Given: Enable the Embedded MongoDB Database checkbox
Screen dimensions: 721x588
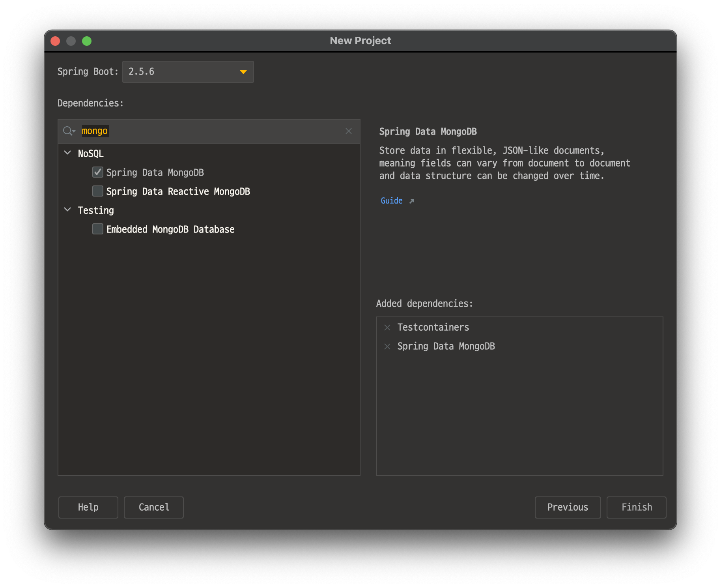Looking at the screenshot, I should [98, 229].
